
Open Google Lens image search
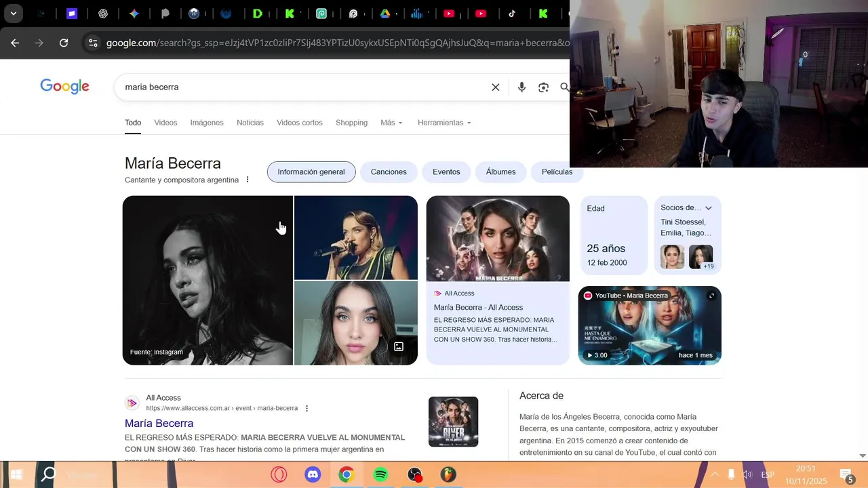[x=543, y=87]
